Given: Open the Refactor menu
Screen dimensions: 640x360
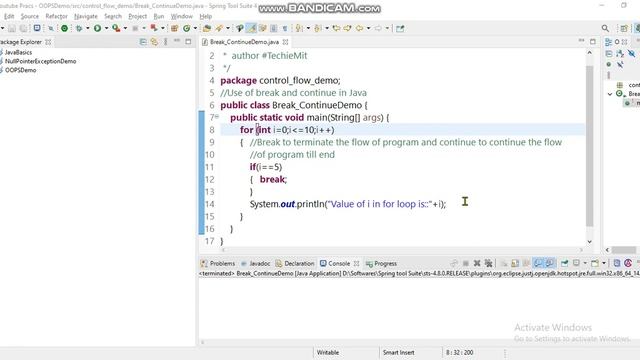Looking at the screenshot, I should [56, 16].
